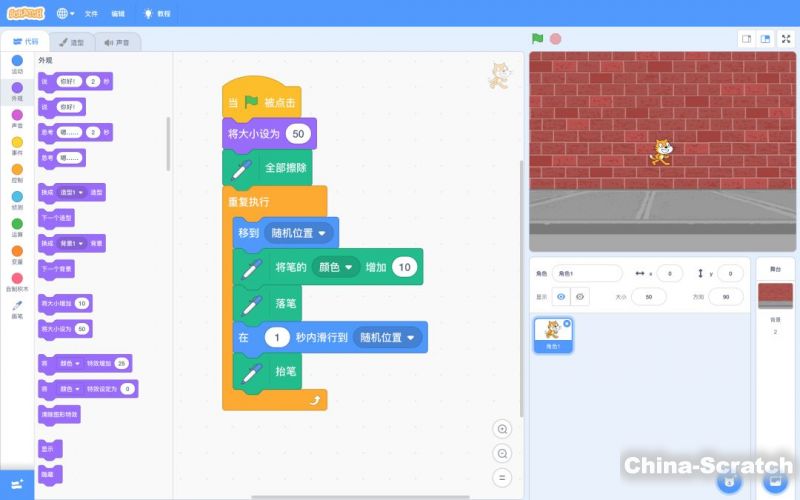
Task: Select the 控制 control category
Action: coord(17,174)
